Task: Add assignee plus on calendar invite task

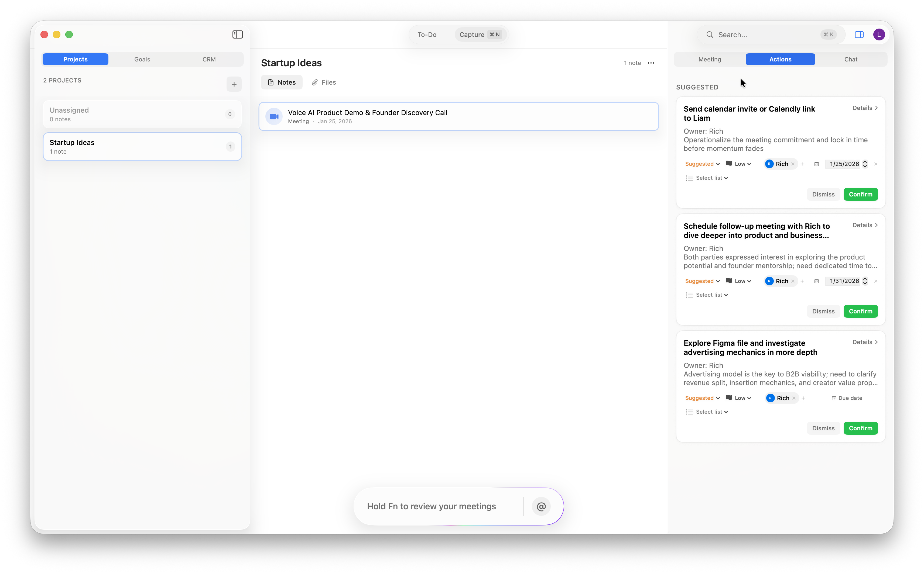Action: (x=802, y=164)
